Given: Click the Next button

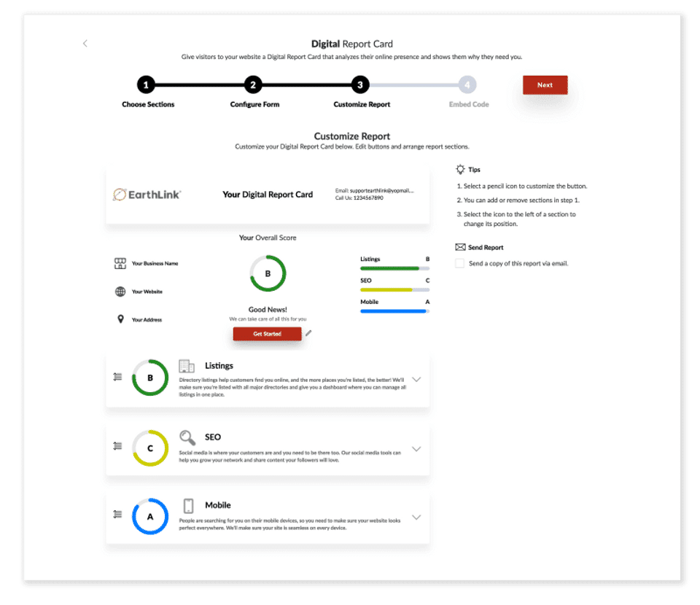Looking at the screenshot, I should 545,85.
